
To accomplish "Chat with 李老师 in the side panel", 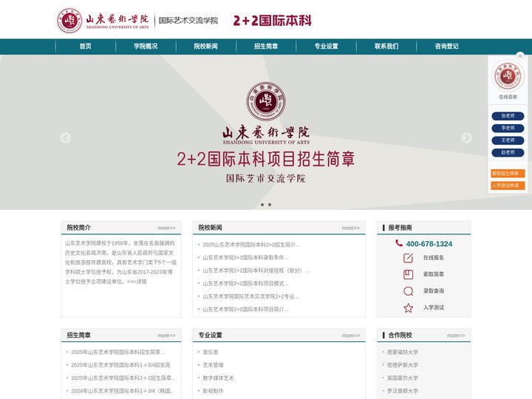I will tap(508, 129).
